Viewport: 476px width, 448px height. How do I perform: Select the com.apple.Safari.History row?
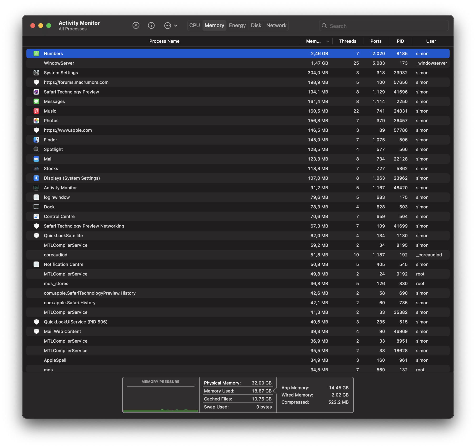[x=238, y=302]
